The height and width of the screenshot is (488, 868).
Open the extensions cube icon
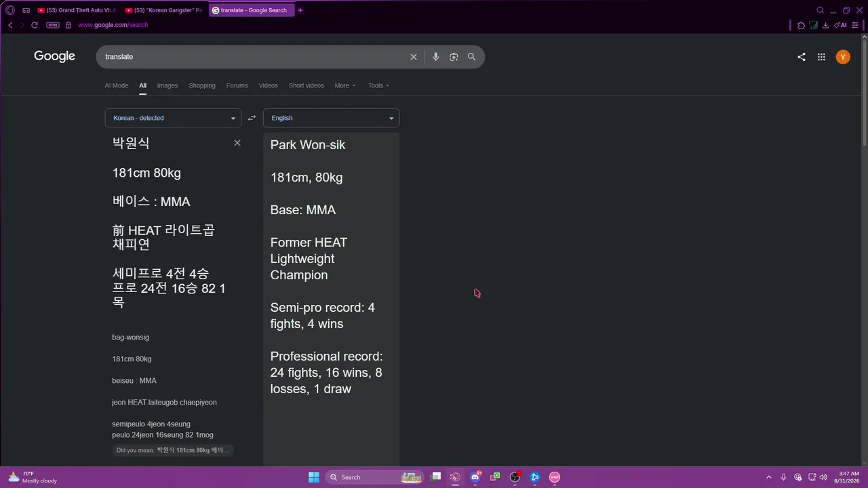coord(801,25)
